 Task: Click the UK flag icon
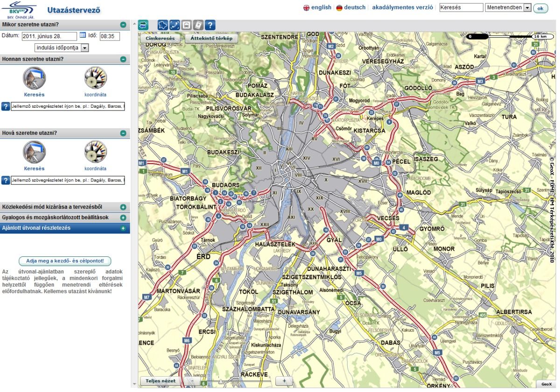306,8
